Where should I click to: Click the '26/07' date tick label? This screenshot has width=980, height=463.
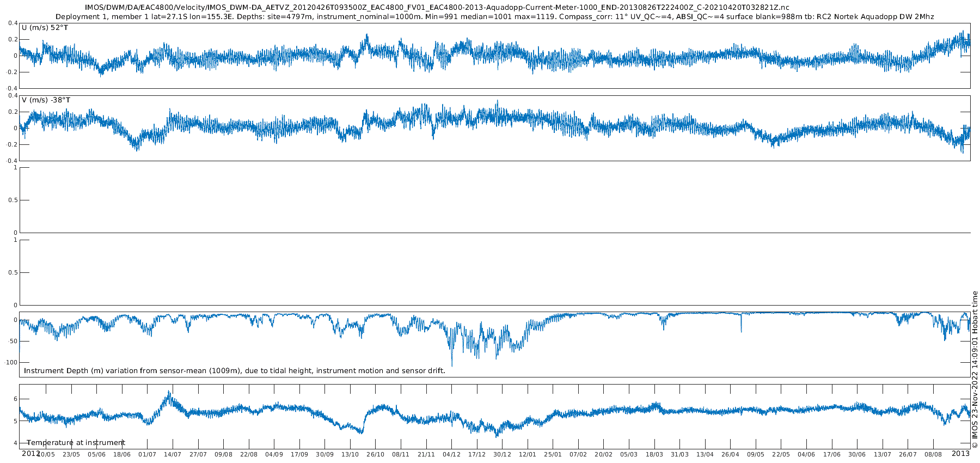[x=908, y=454]
